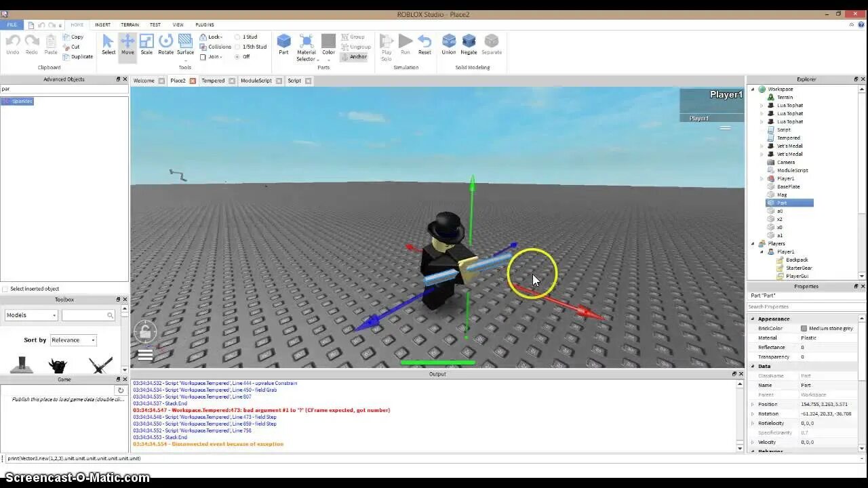Click the Search Properties field
Viewport: 868px width, 488px height.
tap(802, 306)
